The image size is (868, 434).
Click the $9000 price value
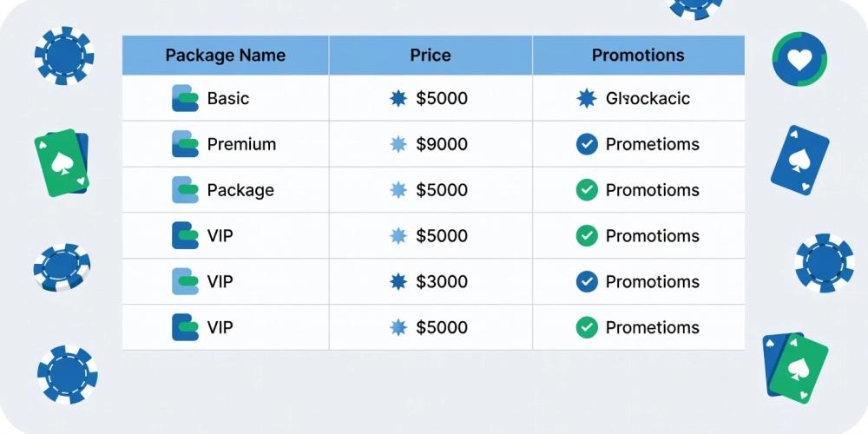442,144
